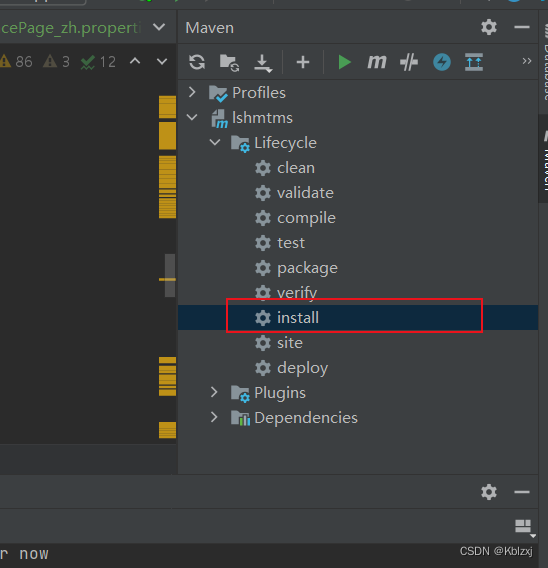Click gear icon beside validate
The height and width of the screenshot is (568, 548).
point(263,193)
